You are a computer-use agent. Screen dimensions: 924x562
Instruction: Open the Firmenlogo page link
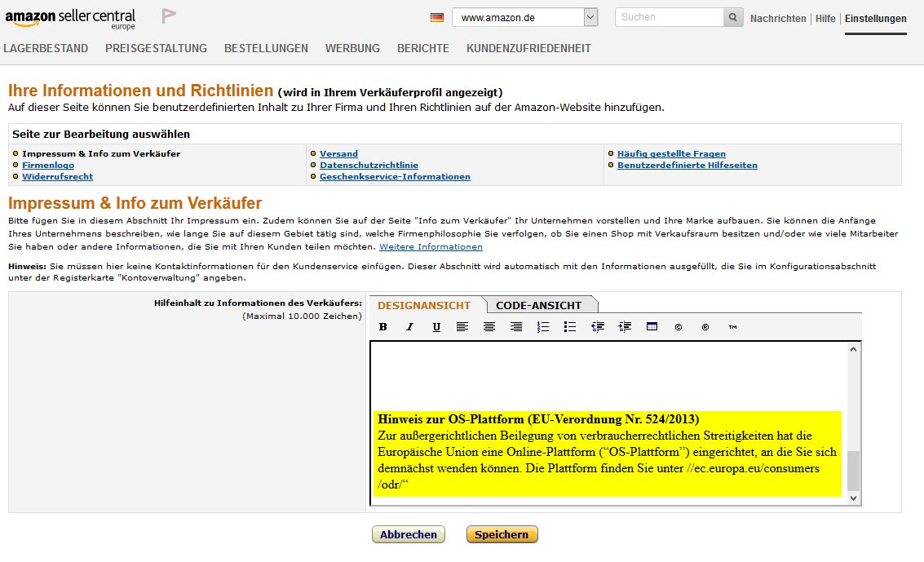tap(48, 165)
